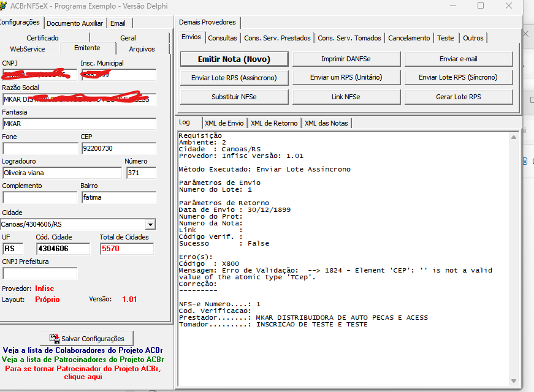Click the Total de Cidades field 5570
This screenshot has height=392, width=534.
(127, 249)
